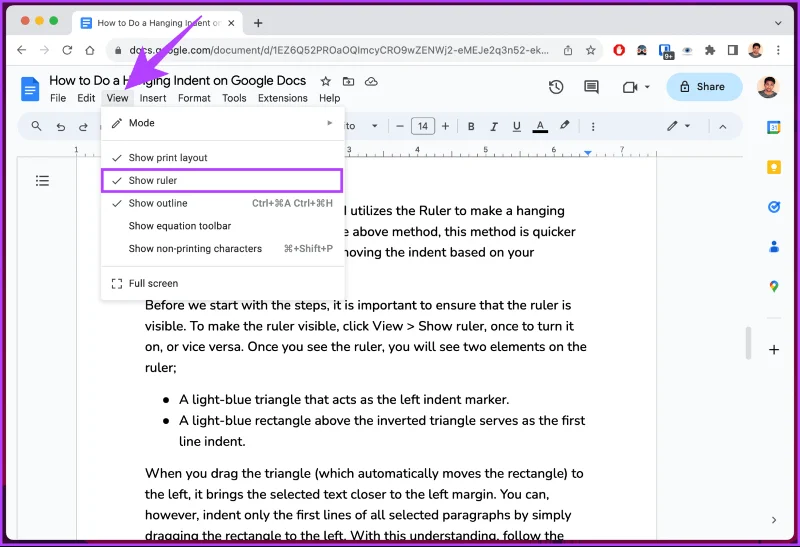Open the Help menu
The height and width of the screenshot is (547, 800).
click(x=330, y=98)
